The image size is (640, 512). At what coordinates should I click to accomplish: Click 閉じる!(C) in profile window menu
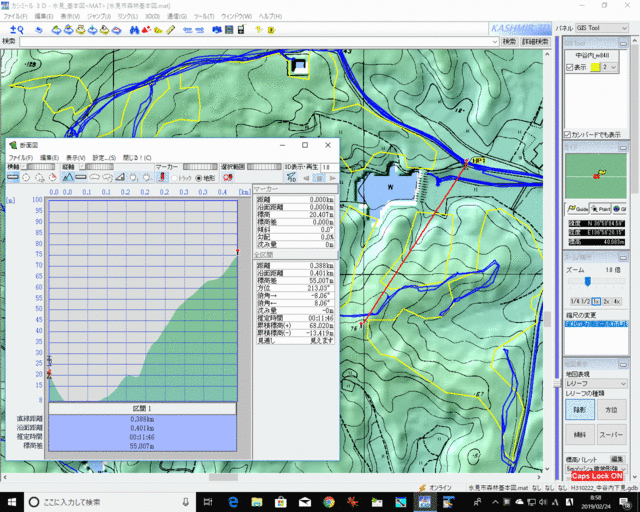[x=137, y=158]
